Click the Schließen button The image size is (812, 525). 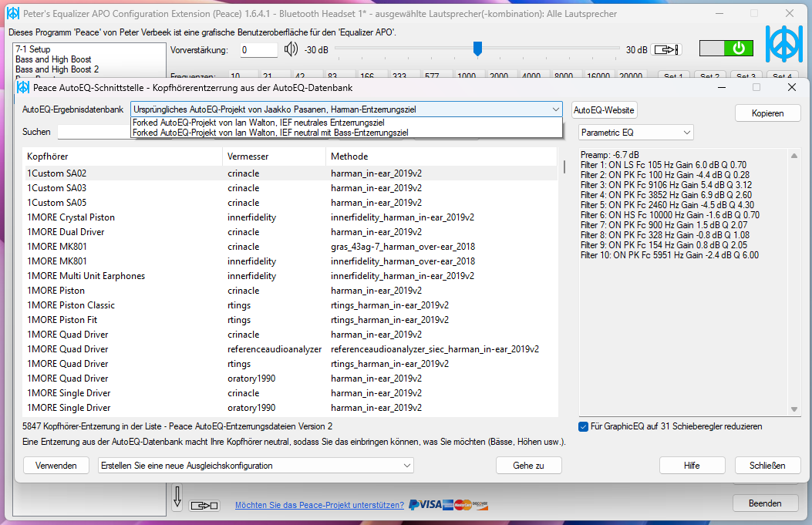coord(767,466)
